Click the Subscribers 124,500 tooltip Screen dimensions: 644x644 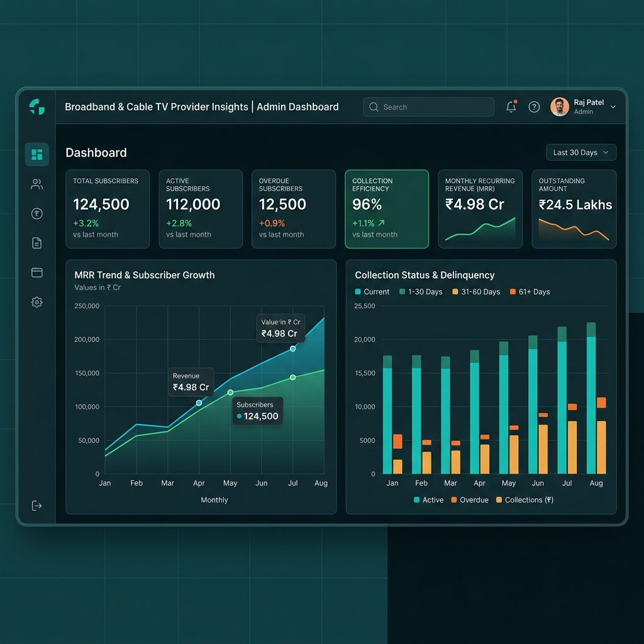coord(257,411)
